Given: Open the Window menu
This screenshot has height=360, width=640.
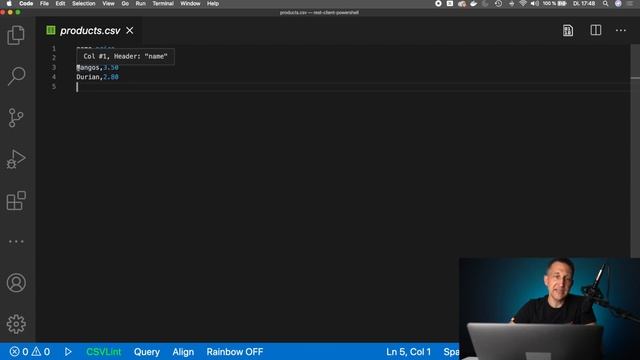Looking at the screenshot, I should pos(190,4).
